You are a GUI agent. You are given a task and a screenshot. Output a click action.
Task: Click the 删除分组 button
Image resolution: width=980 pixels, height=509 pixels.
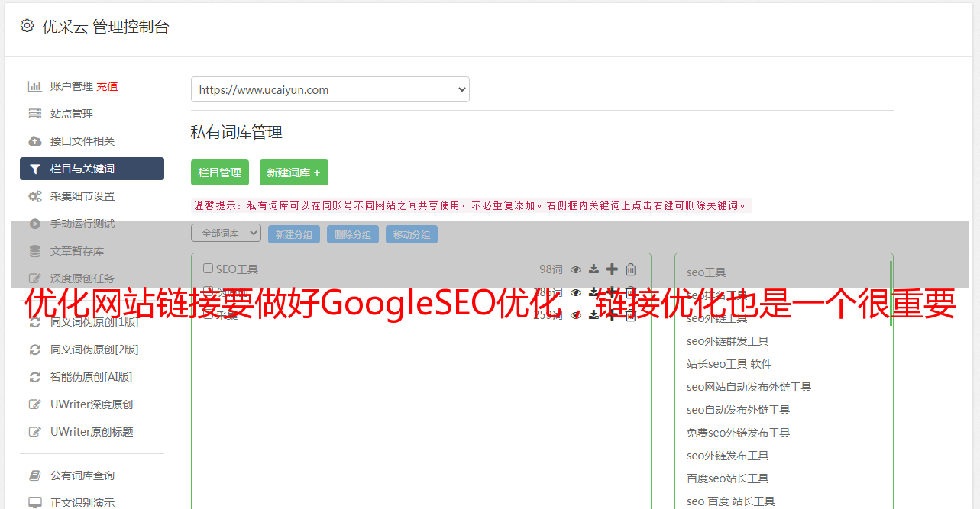coord(353,234)
